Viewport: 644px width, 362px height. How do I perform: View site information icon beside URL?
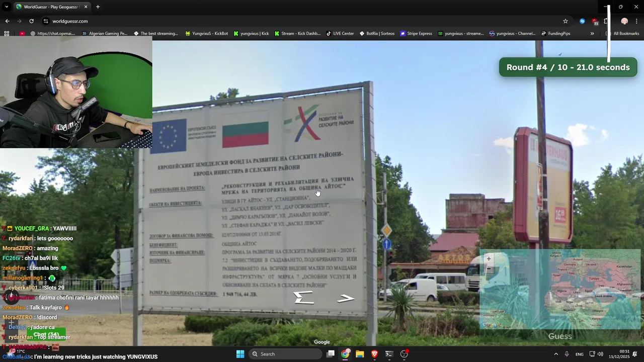tap(46, 21)
